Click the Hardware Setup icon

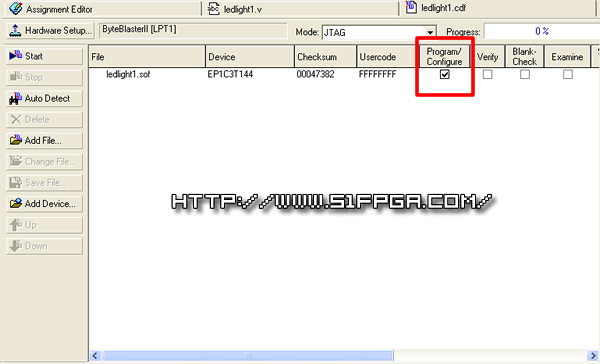(15, 30)
